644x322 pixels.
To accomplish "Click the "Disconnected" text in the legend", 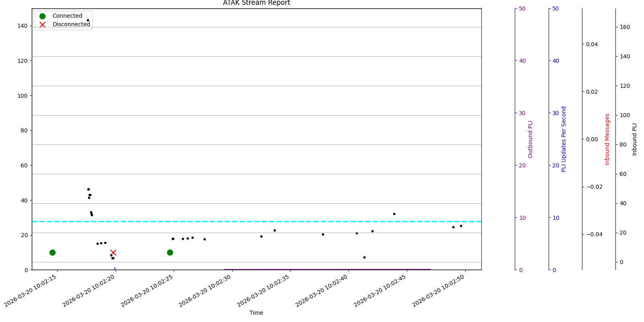I will (x=71, y=25).
